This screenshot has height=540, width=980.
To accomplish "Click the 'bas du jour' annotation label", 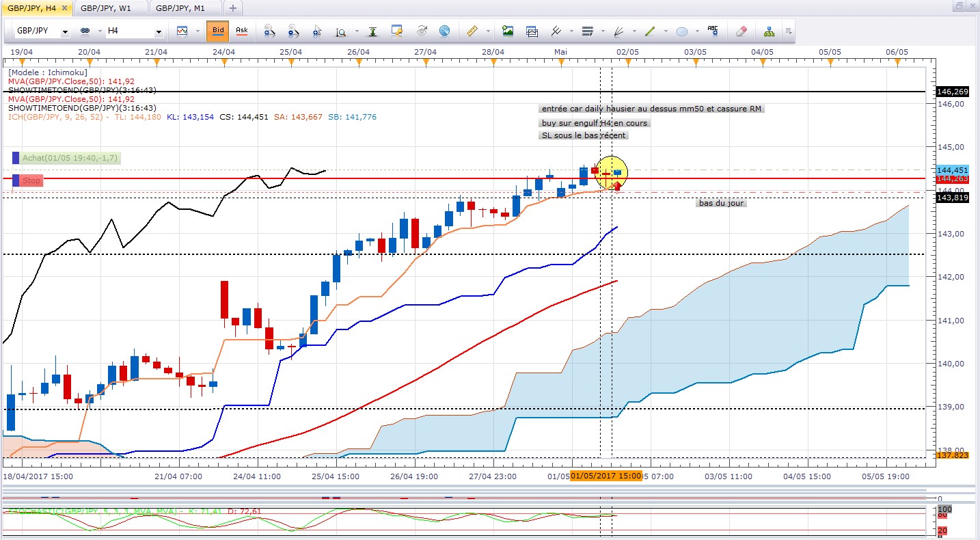I will (721, 203).
